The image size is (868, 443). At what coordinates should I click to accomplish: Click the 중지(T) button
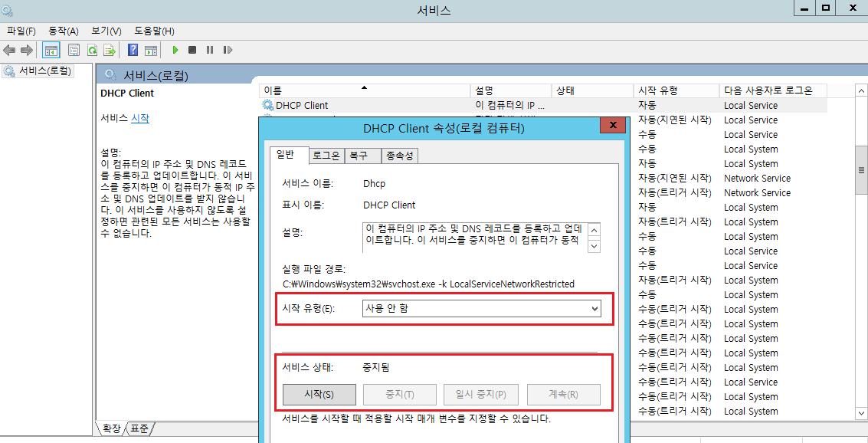pyautogui.click(x=400, y=394)
